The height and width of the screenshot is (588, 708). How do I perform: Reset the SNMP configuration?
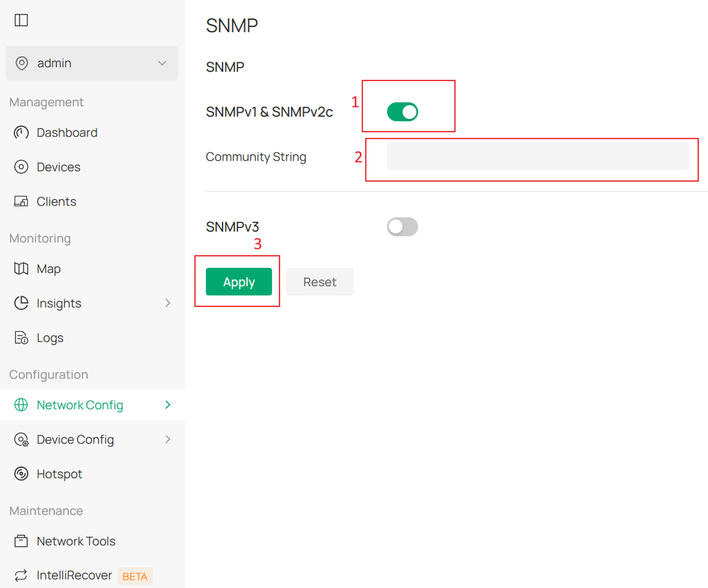[x=319, y=282]
